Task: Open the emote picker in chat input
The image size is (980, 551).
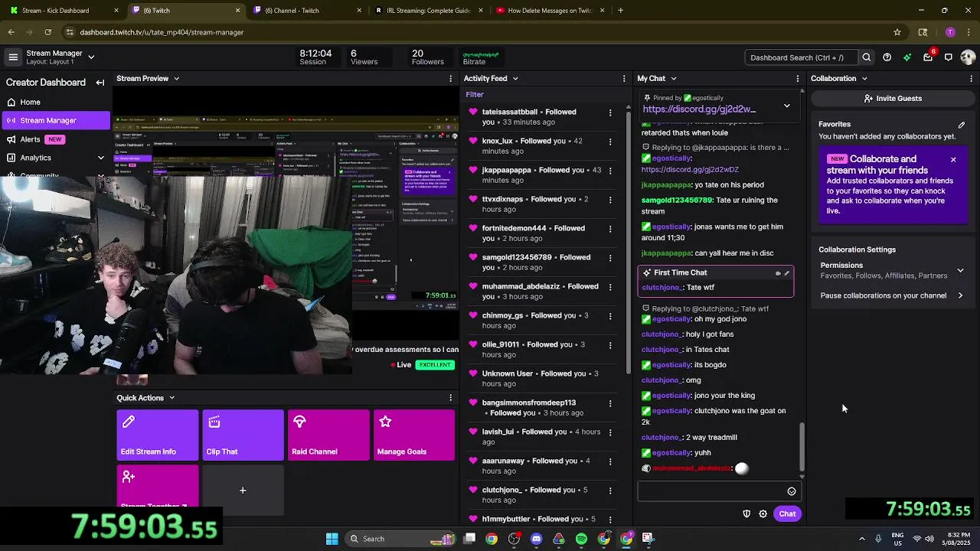Action: pos(792,492)
